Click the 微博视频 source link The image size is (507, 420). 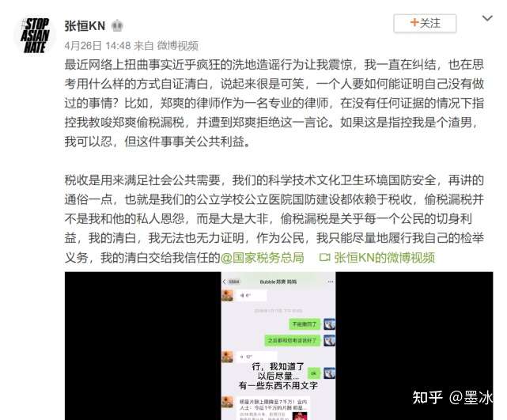point(177,46)
